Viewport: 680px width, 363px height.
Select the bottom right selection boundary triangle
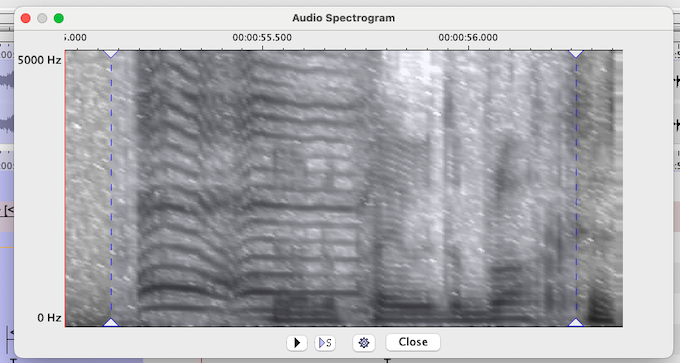576,322
